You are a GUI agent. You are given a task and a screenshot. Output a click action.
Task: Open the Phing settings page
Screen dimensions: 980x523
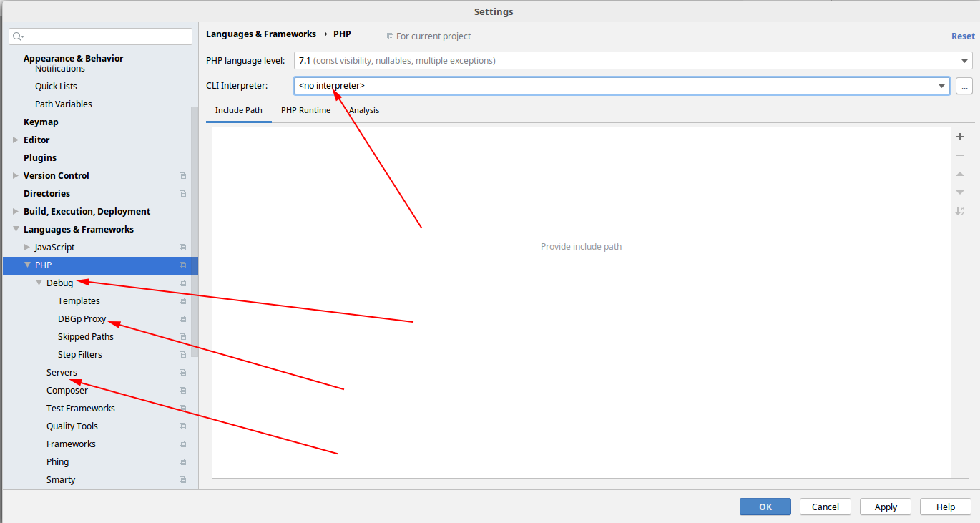[58, 462]
